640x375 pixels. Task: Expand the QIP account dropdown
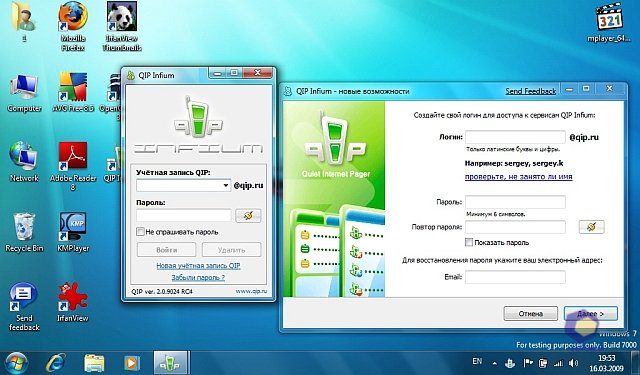(226, 185)
